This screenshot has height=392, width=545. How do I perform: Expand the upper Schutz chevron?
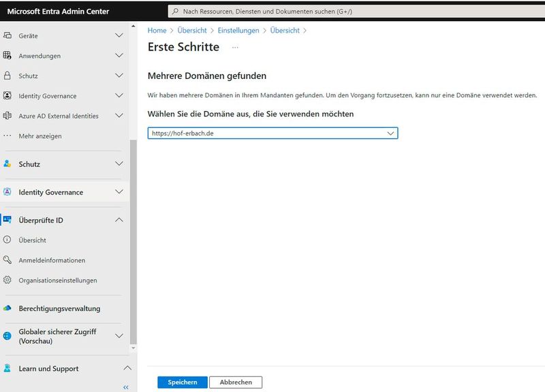pyautogui.click(x=119, y=76)
